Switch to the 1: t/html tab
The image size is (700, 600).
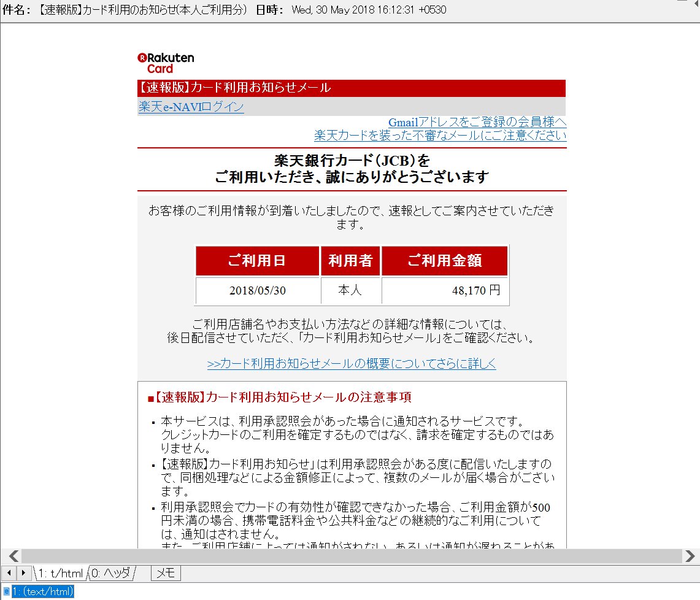pyautogui.click(x=60, y=573)
